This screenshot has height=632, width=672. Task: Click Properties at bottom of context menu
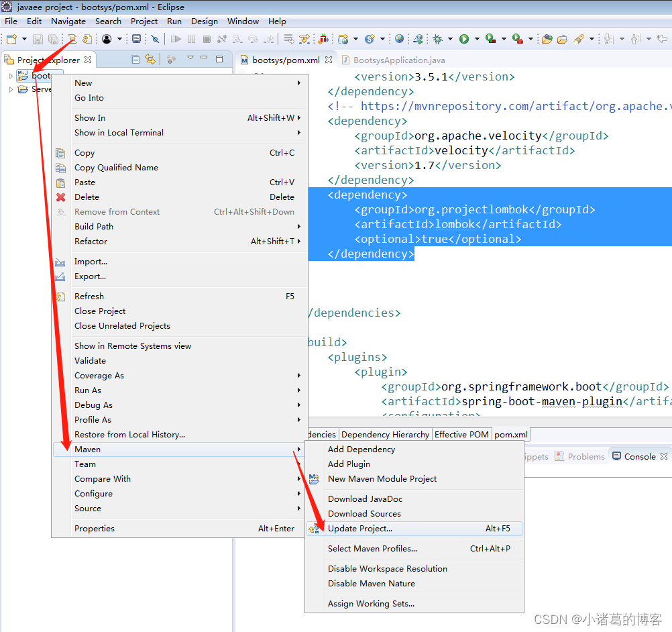coord(180,529)
